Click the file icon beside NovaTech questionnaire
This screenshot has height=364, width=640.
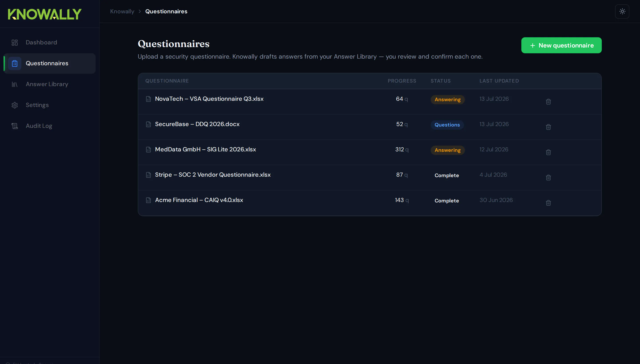(x=148, y=99)
